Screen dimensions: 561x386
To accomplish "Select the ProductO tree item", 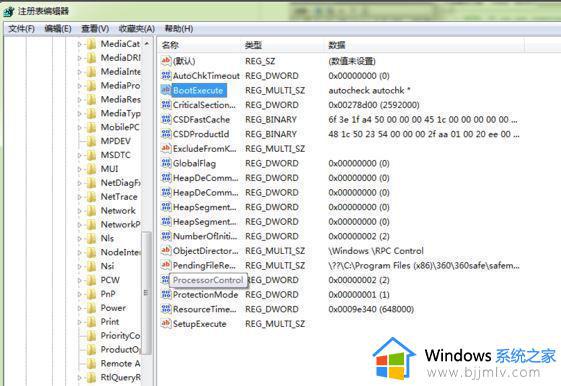I will (120, 350).
